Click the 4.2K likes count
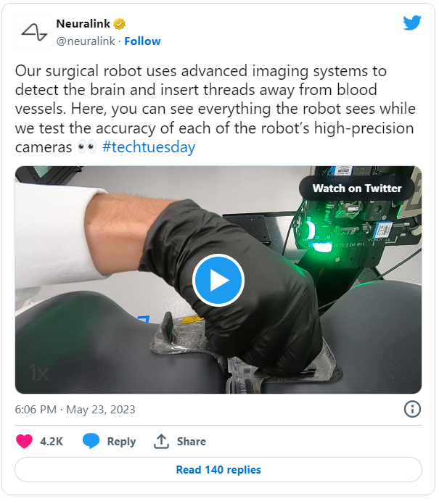This screenshot has width=439, height=504. tap(52, 442)
